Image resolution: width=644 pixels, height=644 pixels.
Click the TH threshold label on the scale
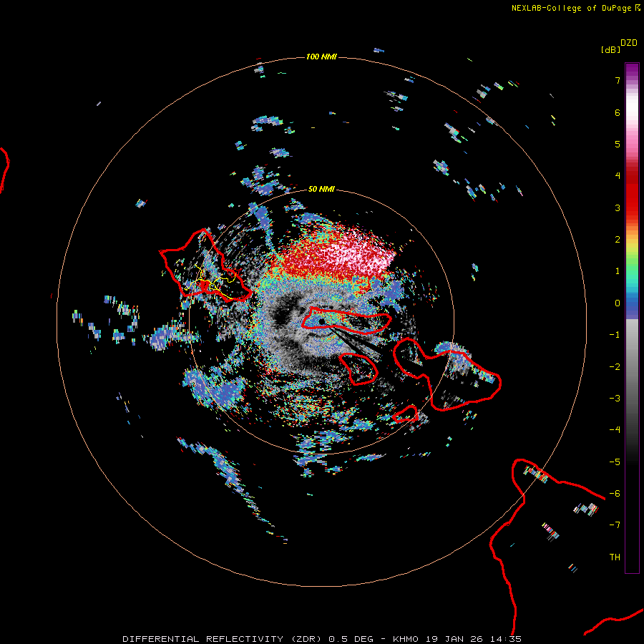pos(615,557)
